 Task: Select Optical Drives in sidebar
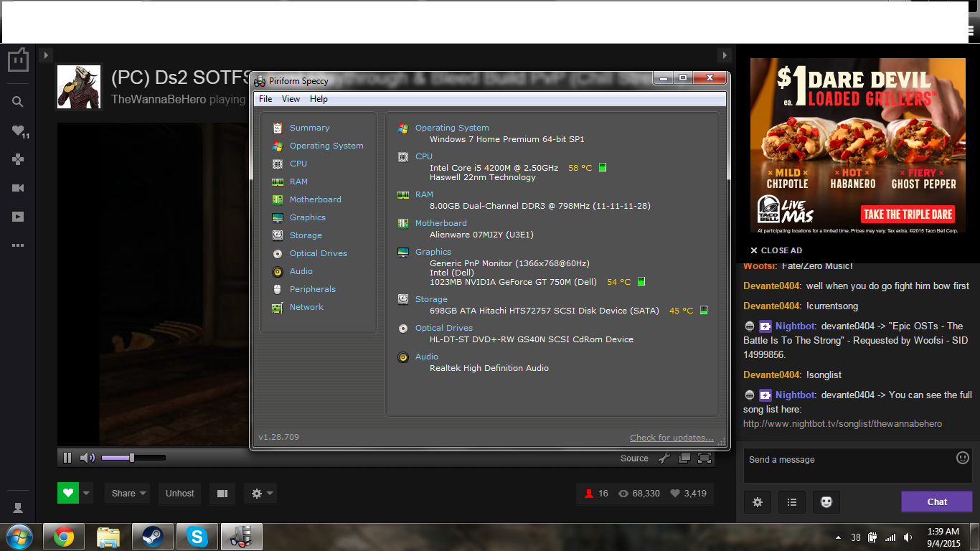[318, 253]
